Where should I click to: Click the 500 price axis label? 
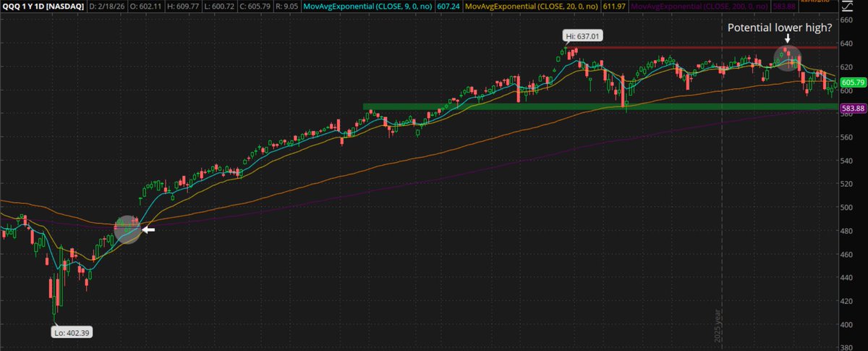click(x=846, y=208)
